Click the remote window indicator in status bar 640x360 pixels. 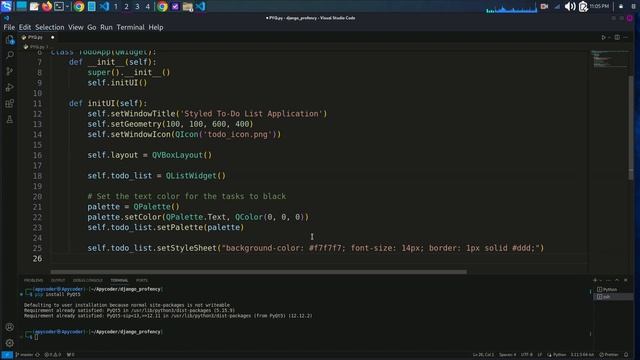(7, 355)
